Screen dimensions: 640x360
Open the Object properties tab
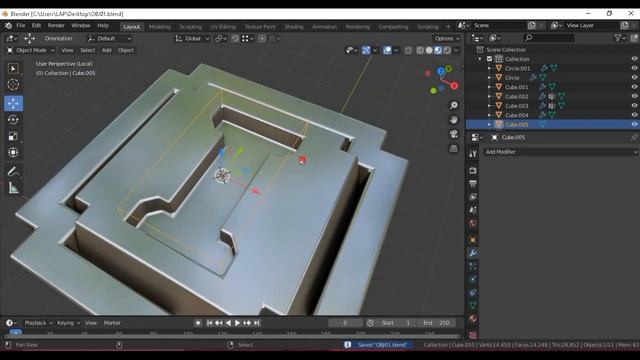(473, 240)
